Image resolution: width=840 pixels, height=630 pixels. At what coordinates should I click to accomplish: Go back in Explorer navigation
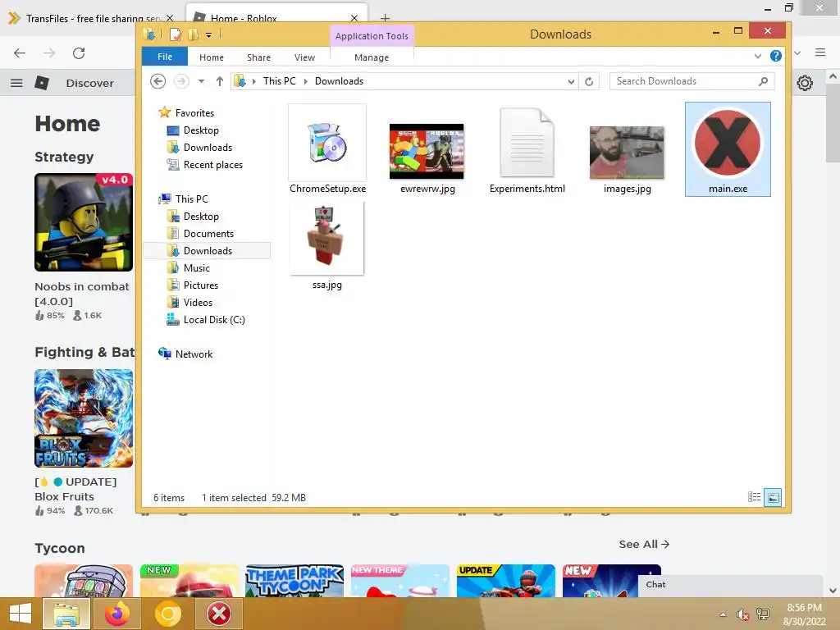tap(157, 81)
